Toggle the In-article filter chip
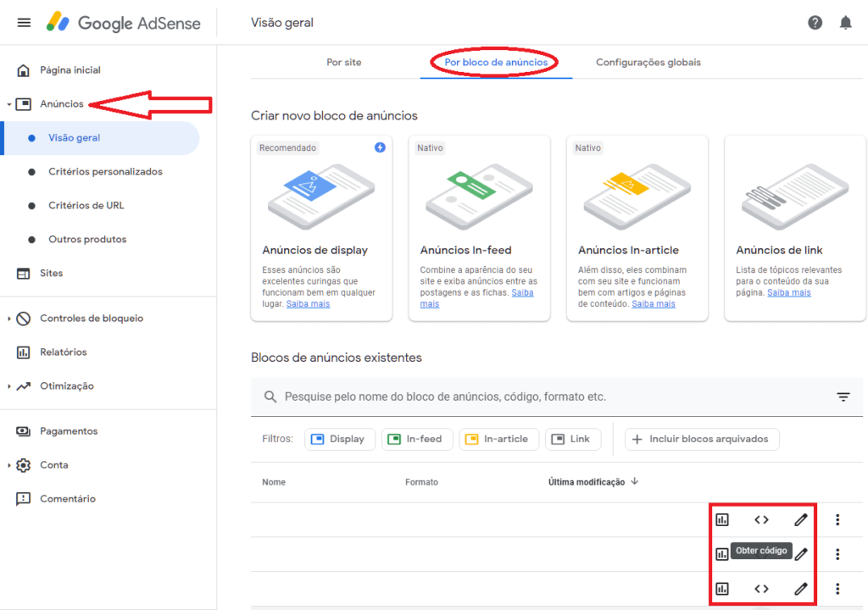Image resolution: width=868 pixels, height=610 pixels. pyautogui.click(x=498, y=439)
